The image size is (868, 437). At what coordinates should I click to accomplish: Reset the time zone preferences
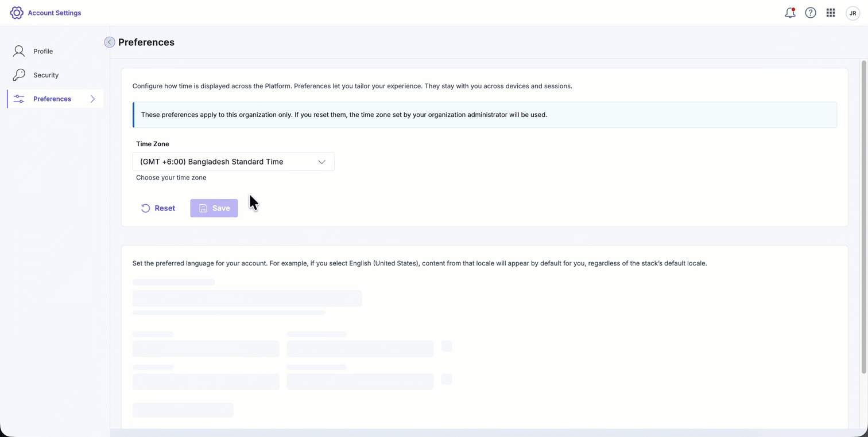coord(158,208)
